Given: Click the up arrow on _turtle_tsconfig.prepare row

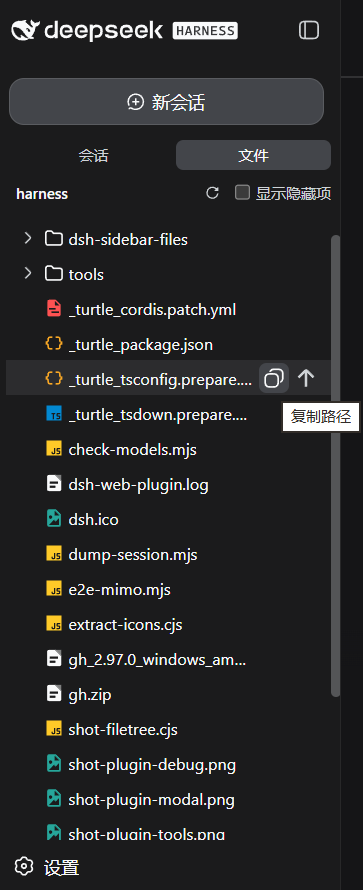Looking at the screenshot, I should [306, 379].
